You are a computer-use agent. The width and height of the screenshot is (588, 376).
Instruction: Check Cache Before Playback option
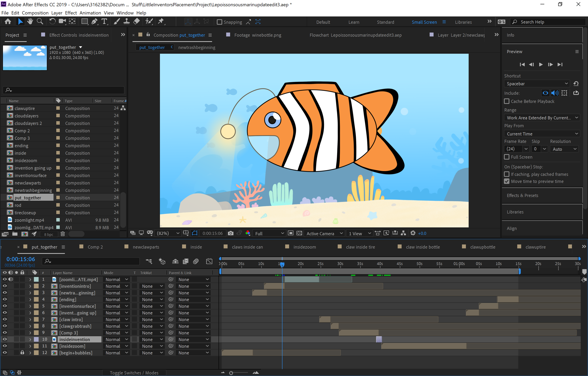(507, 101)
